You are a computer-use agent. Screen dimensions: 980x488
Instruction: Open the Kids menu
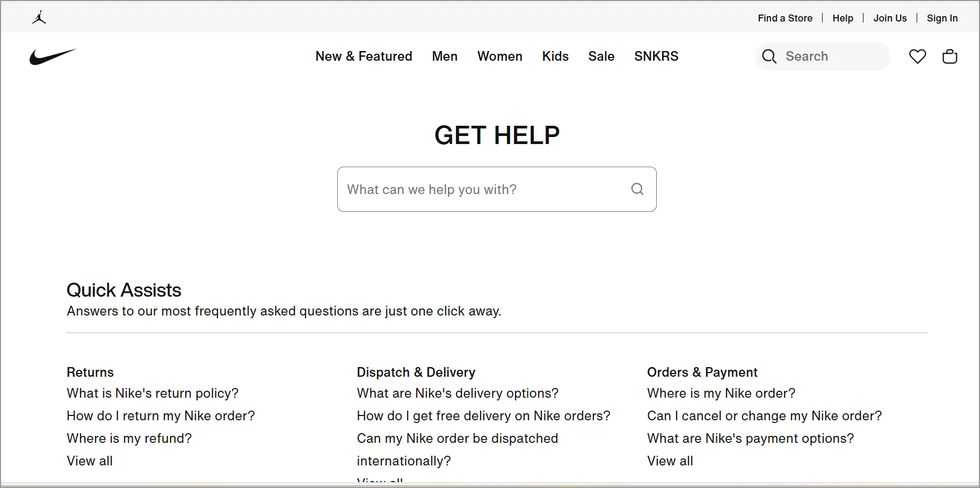point(555,56)
